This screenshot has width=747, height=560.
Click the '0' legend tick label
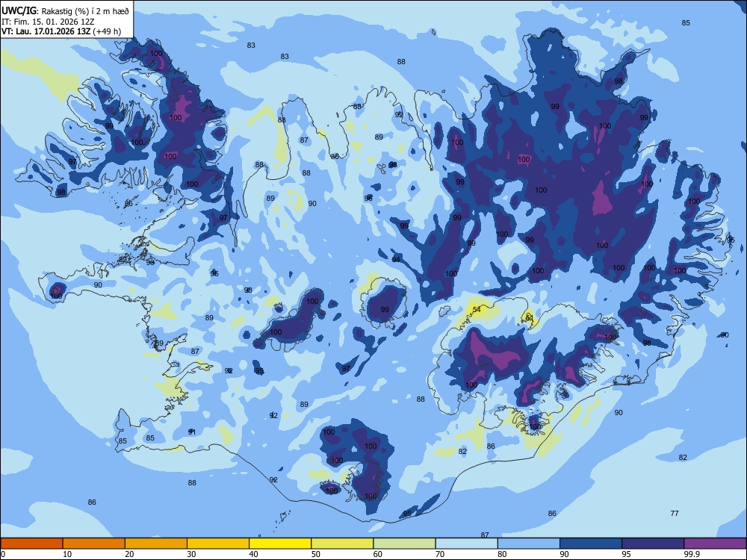click(3, 554)
